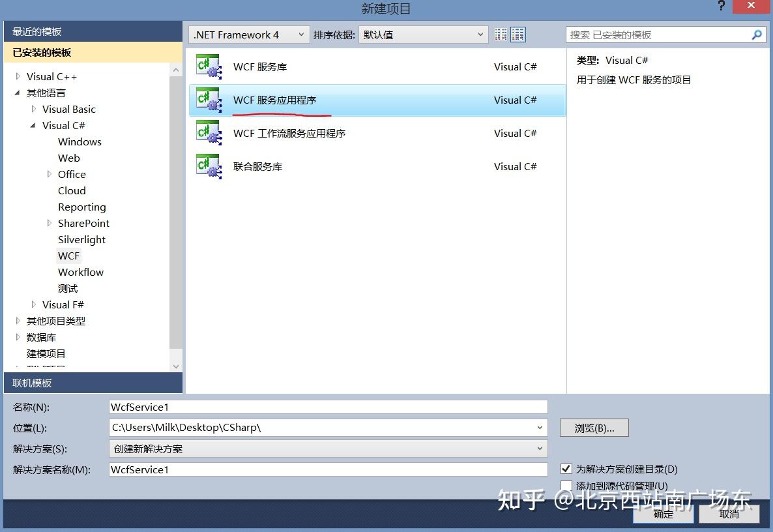Viewport: 773px width, 532px height.
Task: Open the .NET Framework 4 dropdown
Action: point(249,35)
